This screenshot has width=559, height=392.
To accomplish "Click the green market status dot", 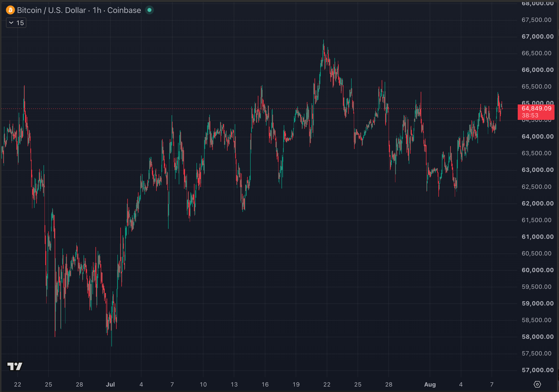I will [x=149, y=10].
